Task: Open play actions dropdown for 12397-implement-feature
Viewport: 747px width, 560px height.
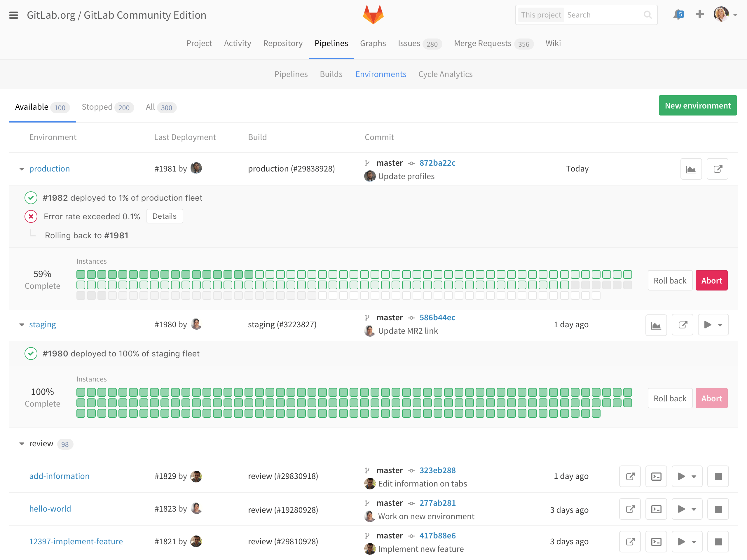Action: [687, 542]
